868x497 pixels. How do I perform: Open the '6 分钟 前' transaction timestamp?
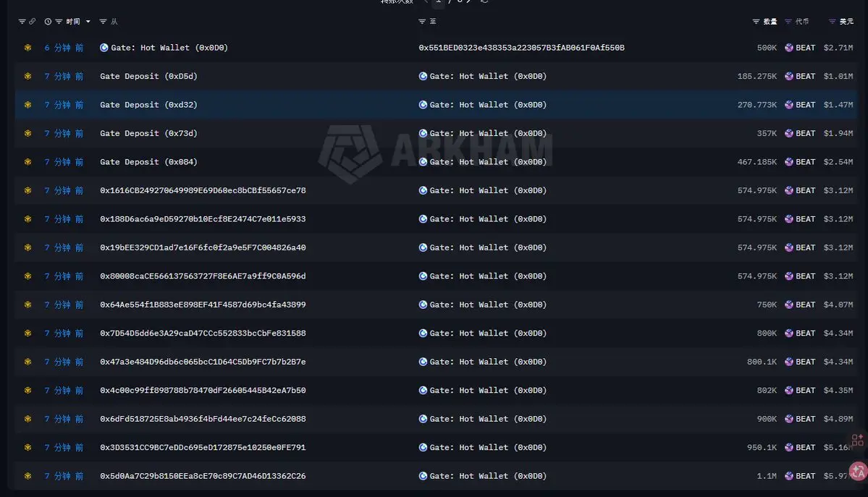(x=64, y=48)
